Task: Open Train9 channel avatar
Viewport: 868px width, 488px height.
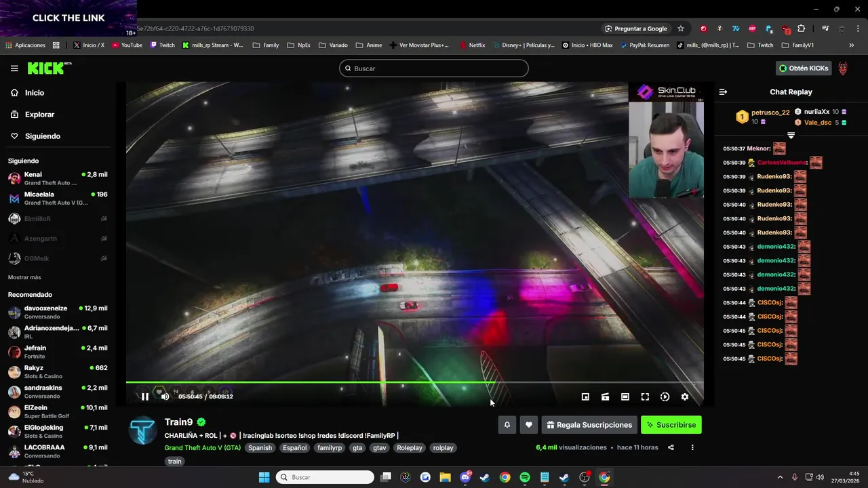Action: [x=143, y=430]
